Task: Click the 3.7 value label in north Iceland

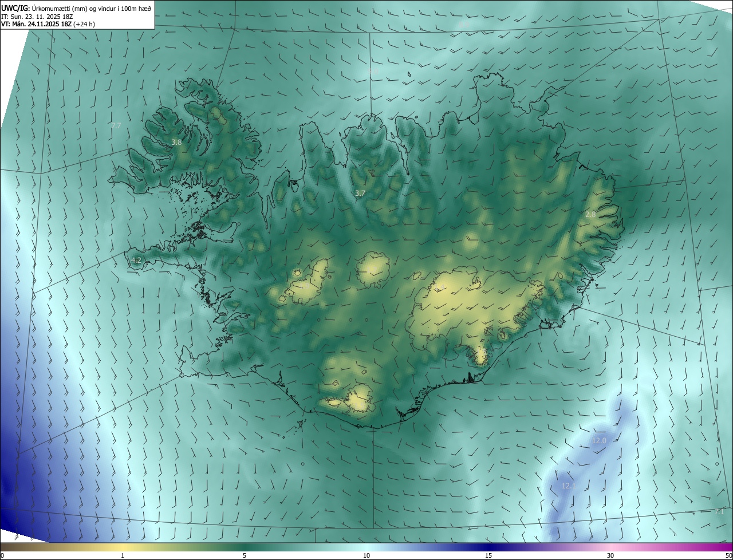Action: (x=360, y=194)
